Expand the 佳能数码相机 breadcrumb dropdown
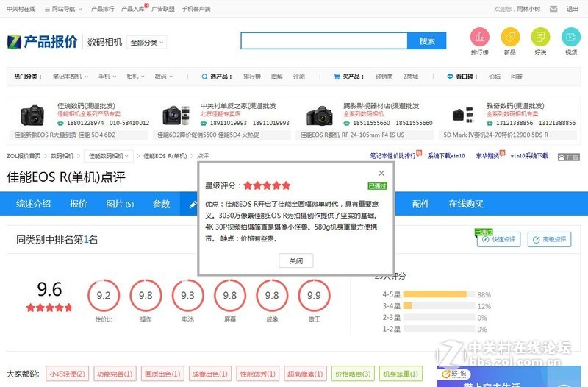This screenshot has height=387, width=588. pos(109,156)
